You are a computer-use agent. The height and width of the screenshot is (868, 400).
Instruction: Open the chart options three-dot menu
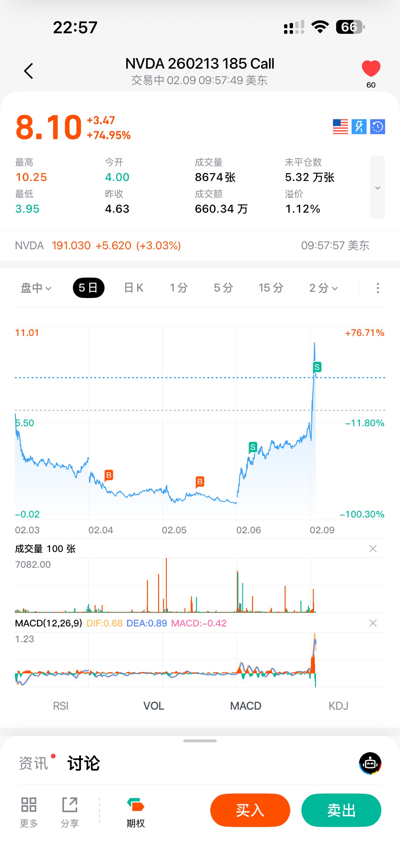(x=377, y=288)
